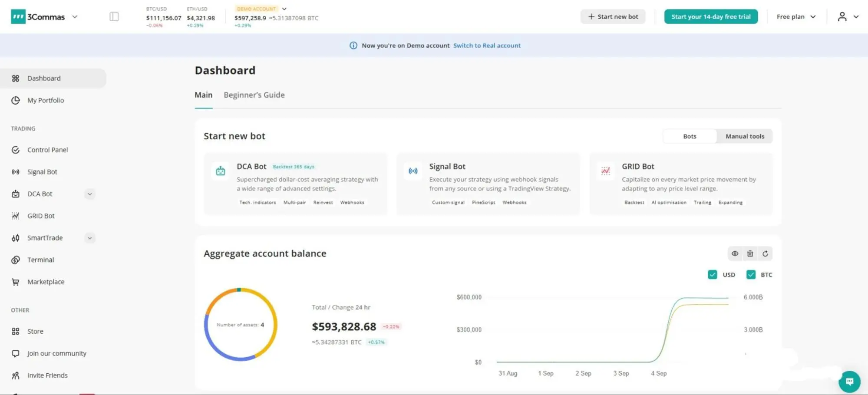Open Signal Bot sidebar item
This screenshot has width=868, height=395.
coord(42,172)
